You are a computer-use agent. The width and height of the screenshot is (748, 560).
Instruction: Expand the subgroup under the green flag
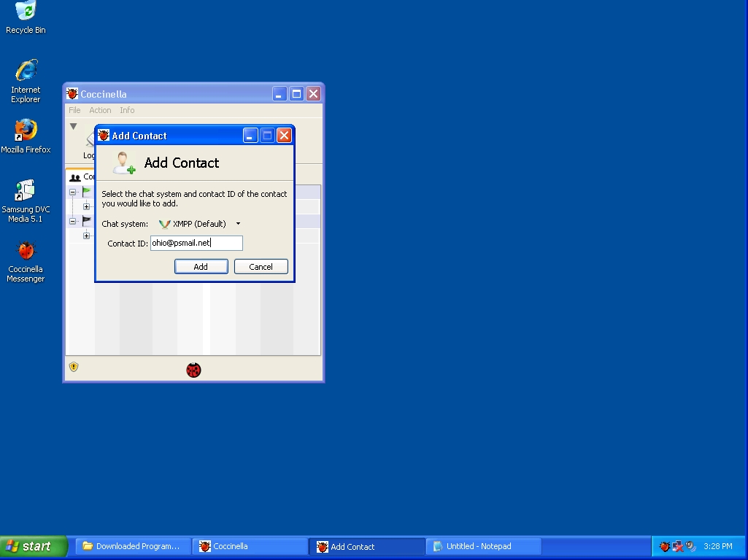coord(86,206)
